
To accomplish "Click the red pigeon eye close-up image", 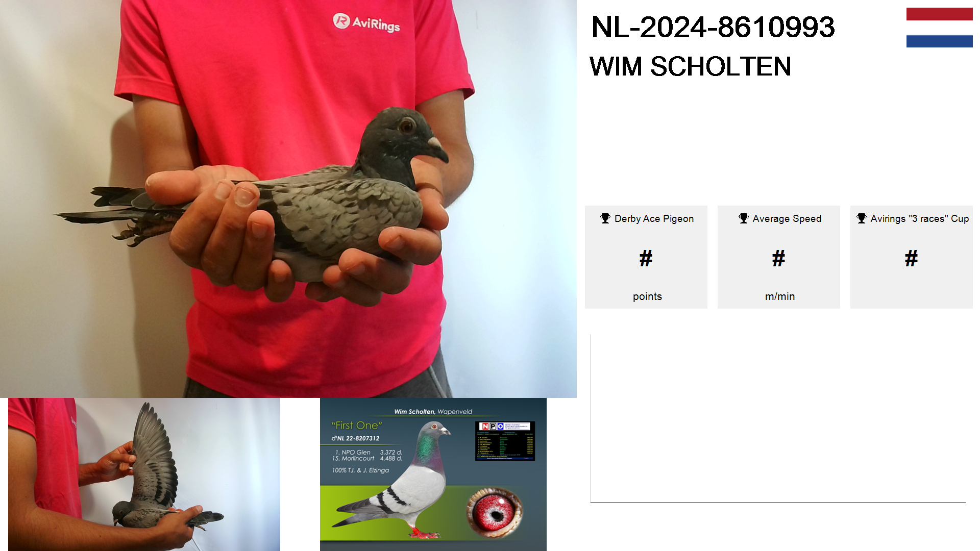I will pos(494,513).
